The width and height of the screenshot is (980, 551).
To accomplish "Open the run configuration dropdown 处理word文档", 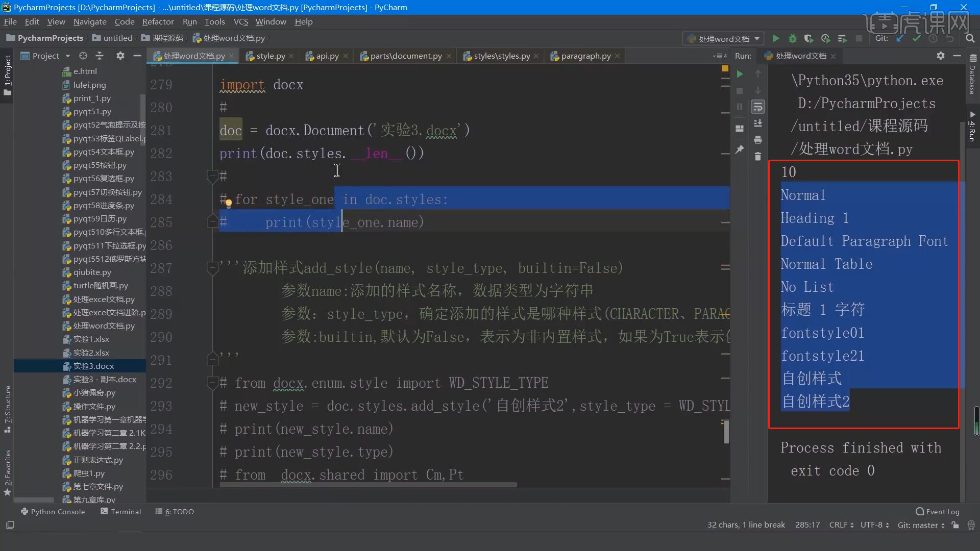I will [723, 38].
